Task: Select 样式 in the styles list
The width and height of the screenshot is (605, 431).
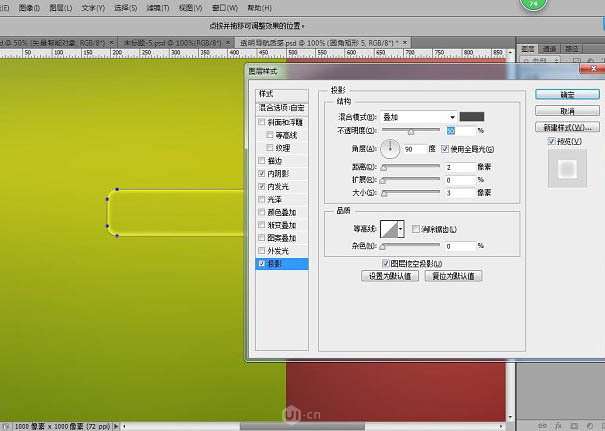Action: click(282, 94)
